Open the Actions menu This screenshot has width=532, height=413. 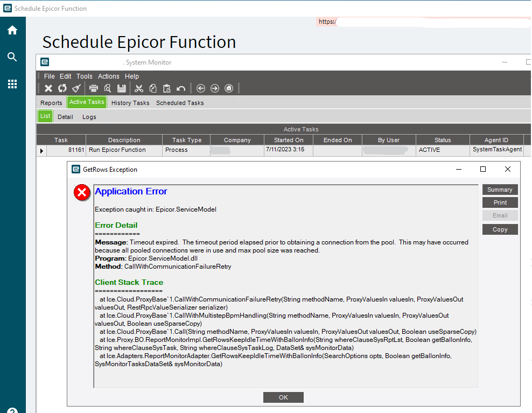tap(109, 76)
